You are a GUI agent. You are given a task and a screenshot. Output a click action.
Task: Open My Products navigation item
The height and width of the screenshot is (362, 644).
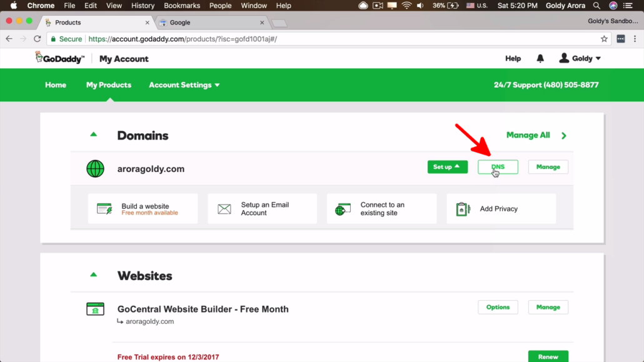point(109,85)
